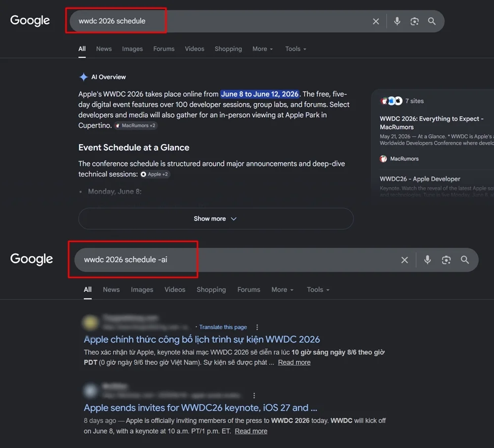Open 'Apple sends invites for WWDC26 keynote' result
This screenshot has height=448, width=494.
click(x=201, y=407)
